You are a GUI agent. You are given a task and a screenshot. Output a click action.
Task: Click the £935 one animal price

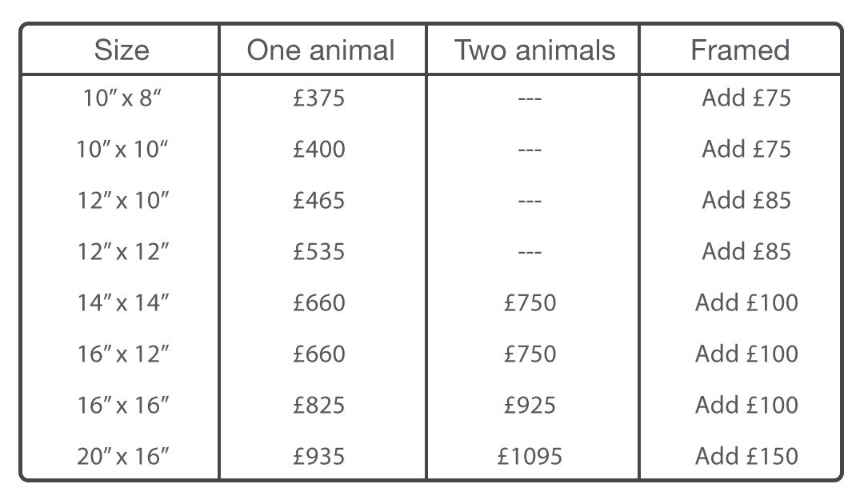click(318, 457)
